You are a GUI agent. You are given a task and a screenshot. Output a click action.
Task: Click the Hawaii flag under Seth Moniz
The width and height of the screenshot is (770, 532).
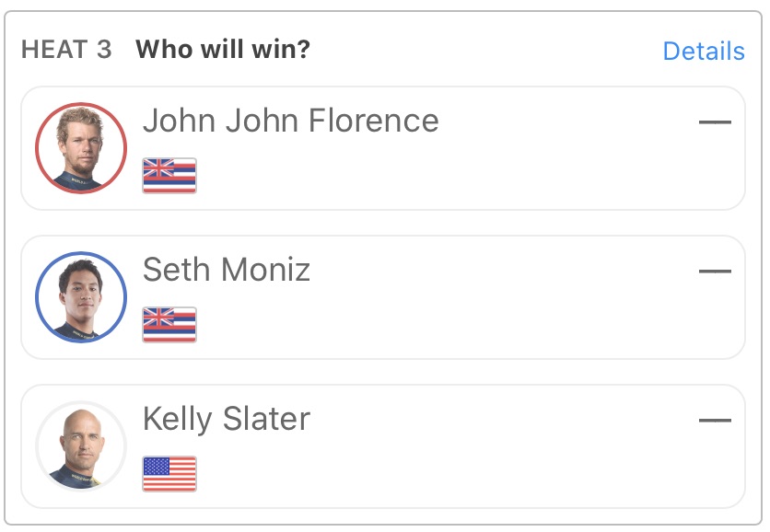coord(169,324)
